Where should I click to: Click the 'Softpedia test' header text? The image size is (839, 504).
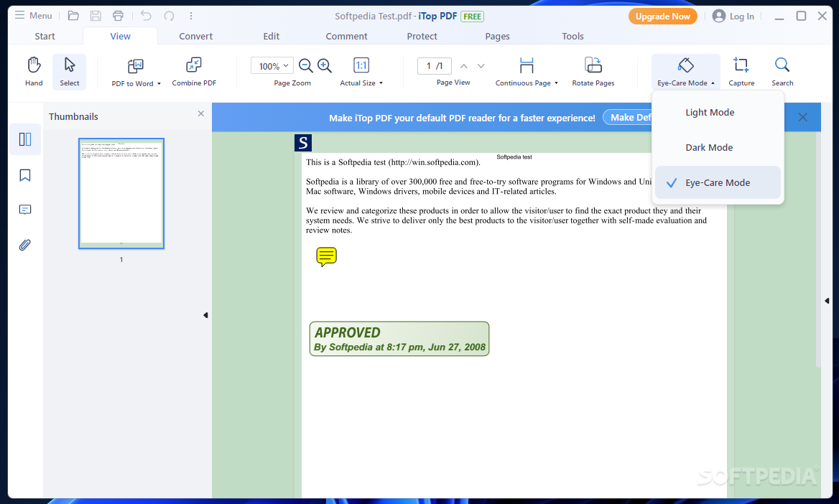(x=514, y=157)
